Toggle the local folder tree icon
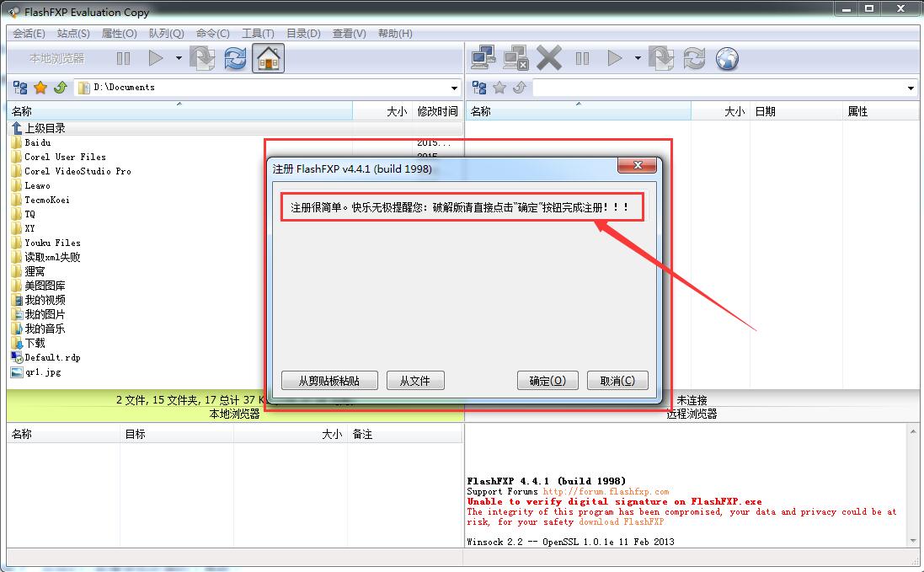 tap(19, 87)
